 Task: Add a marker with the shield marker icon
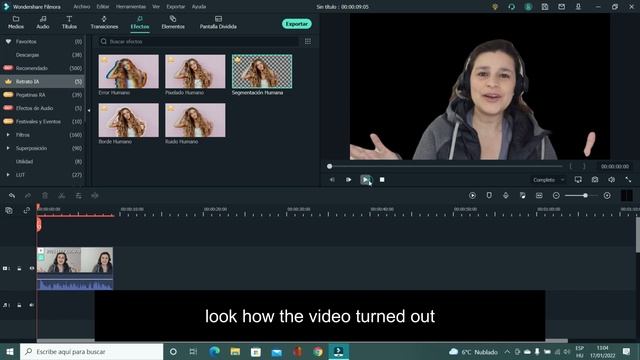pyautogui.click(x=489, y=196)
